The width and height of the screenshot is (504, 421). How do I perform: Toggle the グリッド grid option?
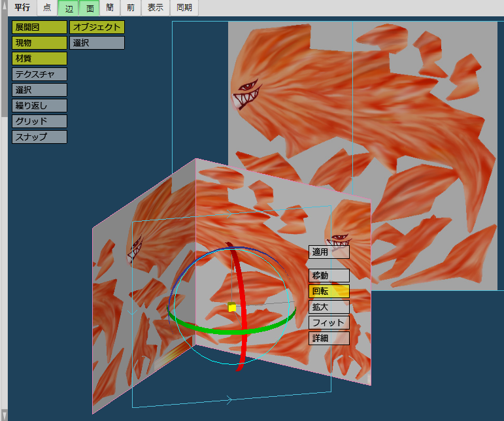click(x=39, y=121)
